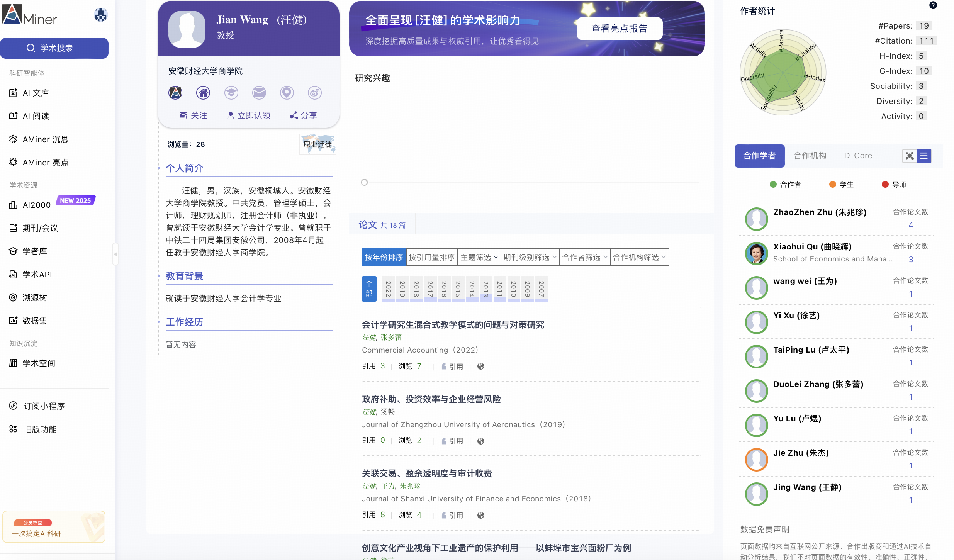
Task: Switch collaborators to network graph view
Action: [910, 156]
